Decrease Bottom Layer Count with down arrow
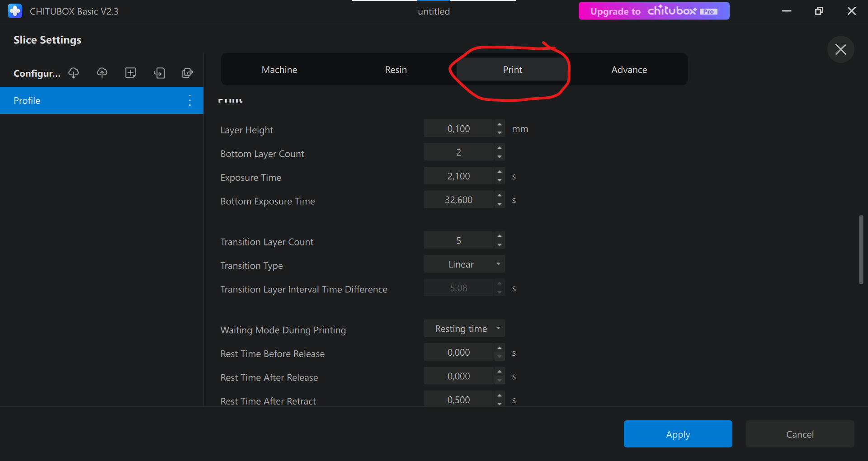This screenshot has width=868, height=461. 500,157
